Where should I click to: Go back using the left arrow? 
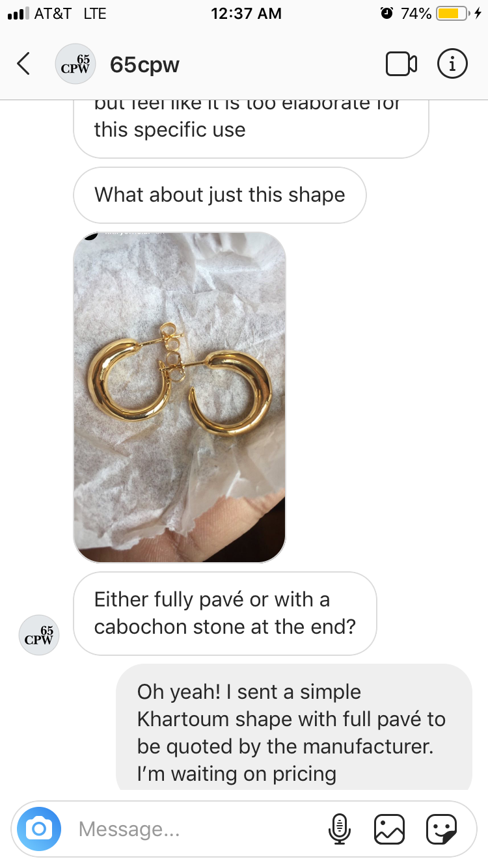point(23,64)
